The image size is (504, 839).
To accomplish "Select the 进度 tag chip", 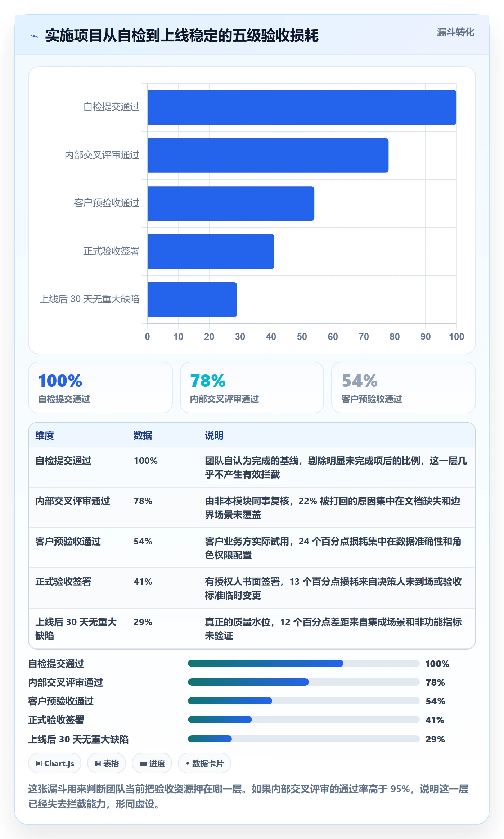I will tap(152, 763).
